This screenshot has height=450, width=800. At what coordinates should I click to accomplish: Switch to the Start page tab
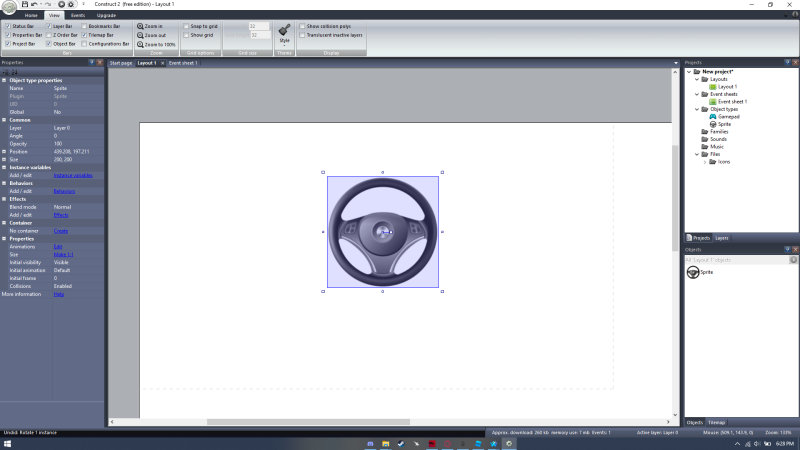tap(121, 63)
